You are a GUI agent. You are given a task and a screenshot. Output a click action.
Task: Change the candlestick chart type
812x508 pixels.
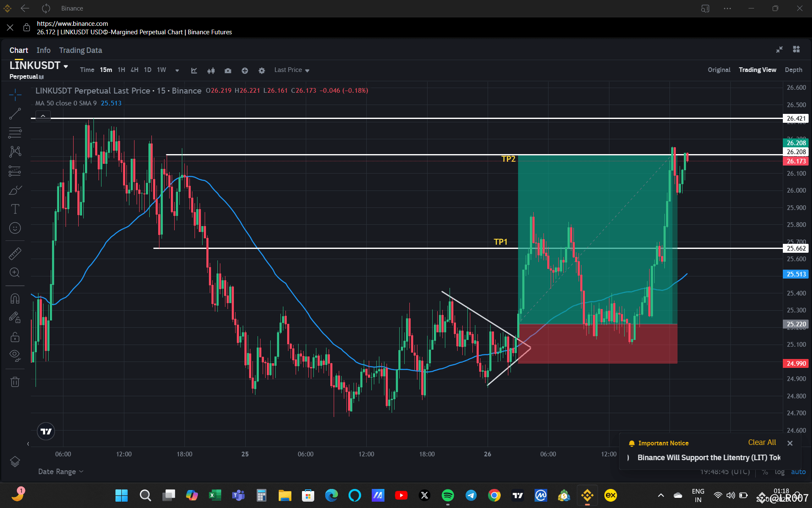click(211, 71)
